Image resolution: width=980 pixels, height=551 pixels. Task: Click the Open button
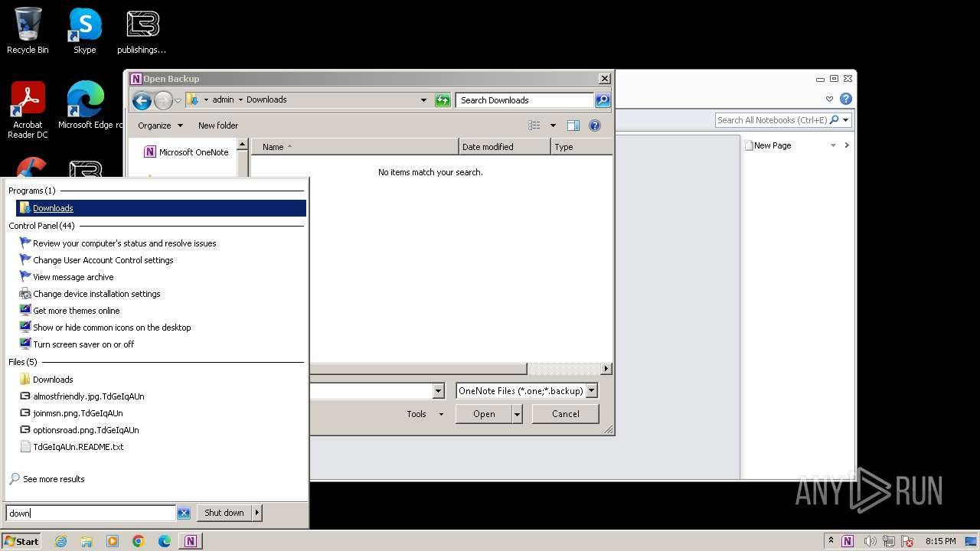click(x=484, y=414)
